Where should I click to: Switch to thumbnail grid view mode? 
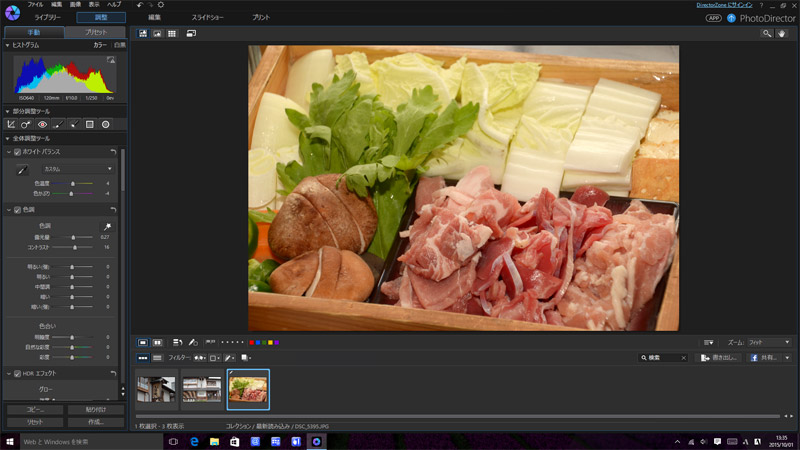point(172,33)
